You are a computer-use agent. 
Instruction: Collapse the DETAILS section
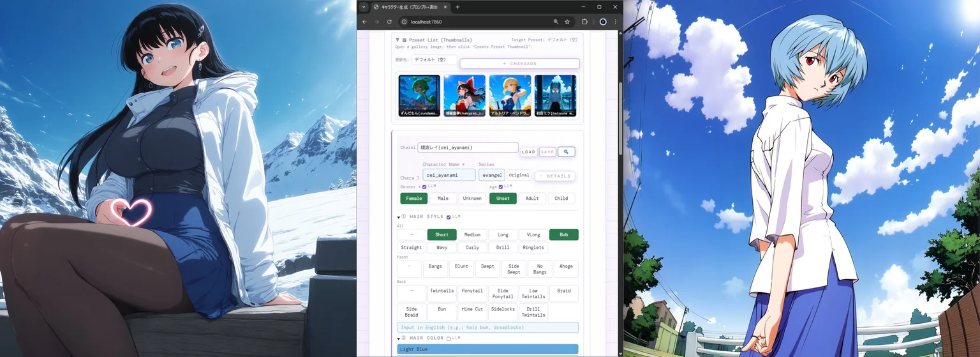tap(555, 176)
